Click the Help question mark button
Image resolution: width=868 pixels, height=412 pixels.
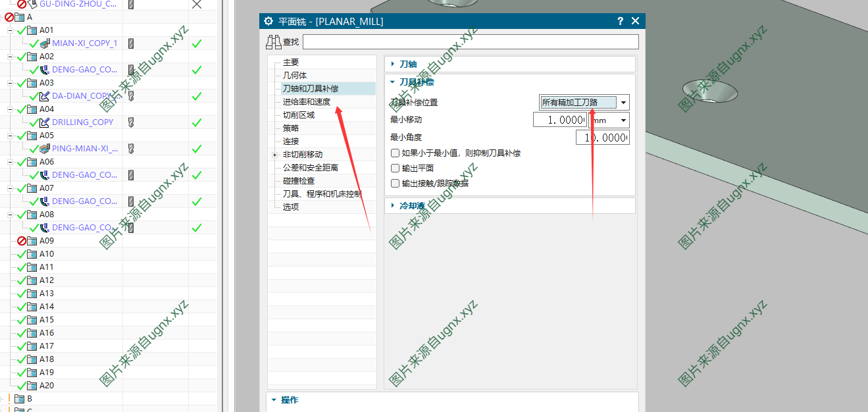coord(619,20)
